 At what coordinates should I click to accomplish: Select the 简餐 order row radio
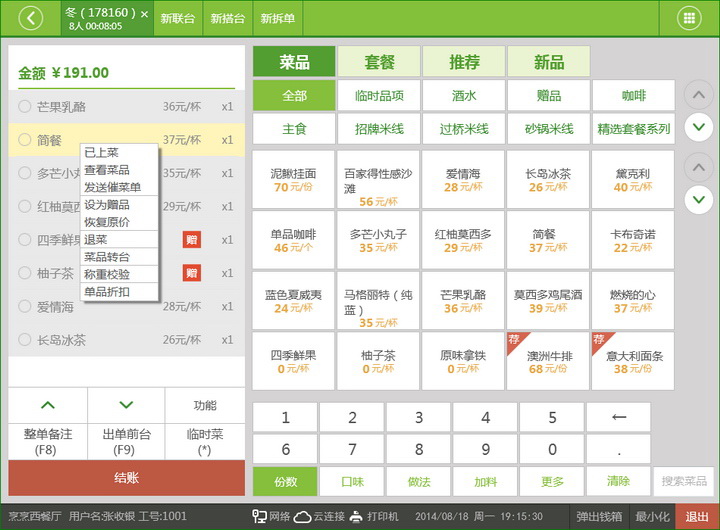tap(24, 140)
